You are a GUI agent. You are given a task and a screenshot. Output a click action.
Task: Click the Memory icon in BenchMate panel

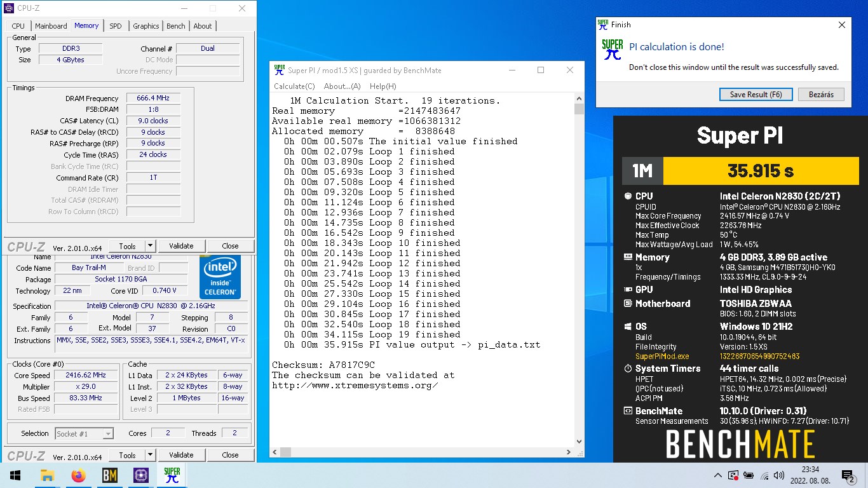coord(628,257)
